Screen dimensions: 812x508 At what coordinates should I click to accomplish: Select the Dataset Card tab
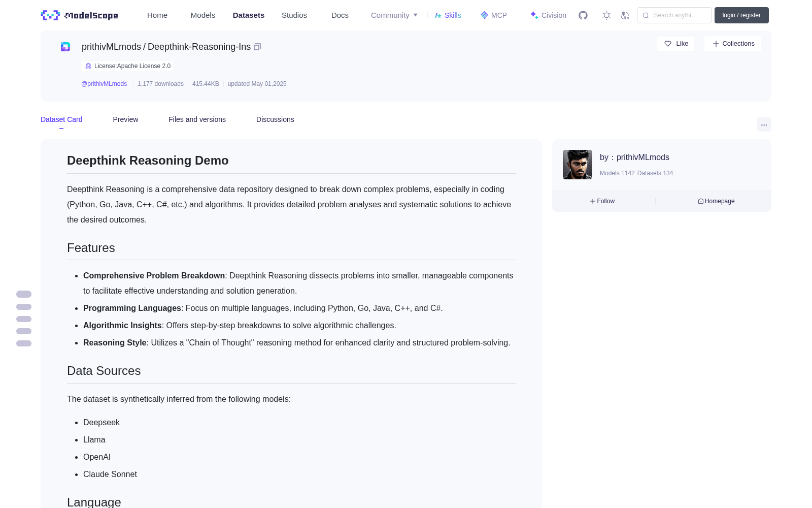[x=61, y=119]
